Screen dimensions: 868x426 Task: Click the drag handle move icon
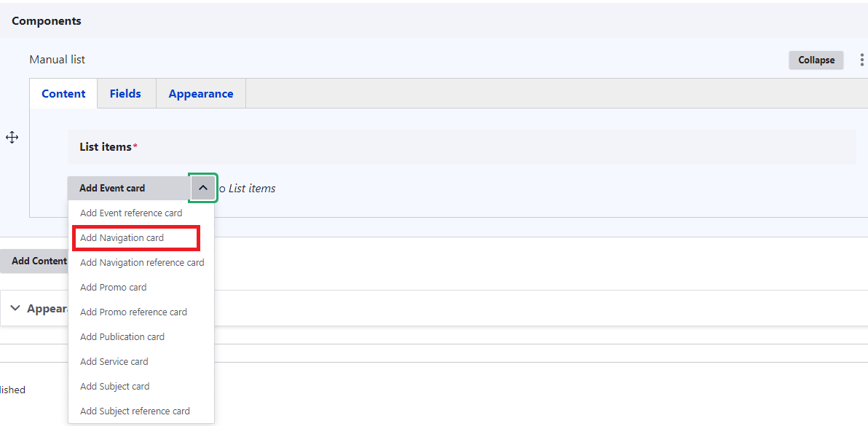pos(12,138)
